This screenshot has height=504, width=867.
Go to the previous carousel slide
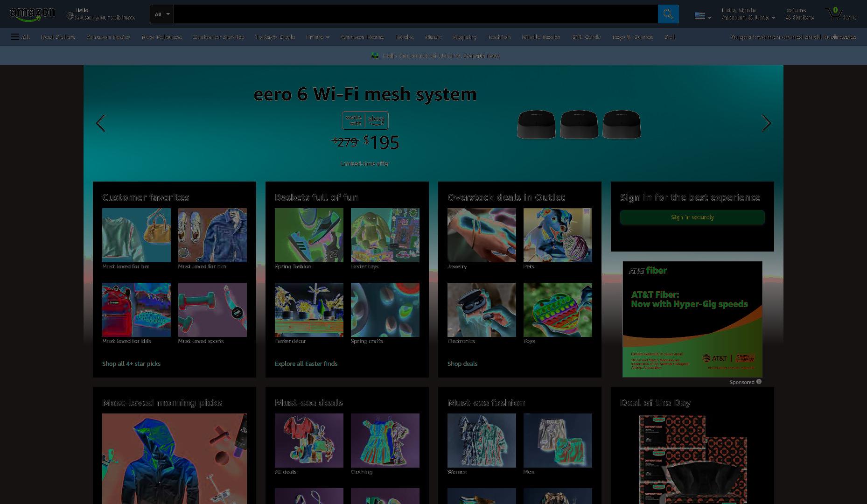[100, 123]
